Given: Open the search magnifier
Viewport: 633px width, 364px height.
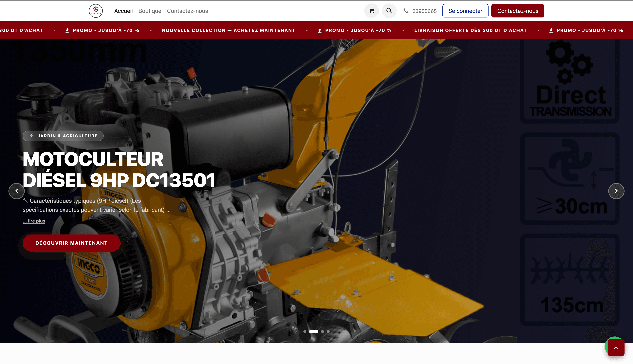Looking at the screenshot, I should click(x=389, y=11).
